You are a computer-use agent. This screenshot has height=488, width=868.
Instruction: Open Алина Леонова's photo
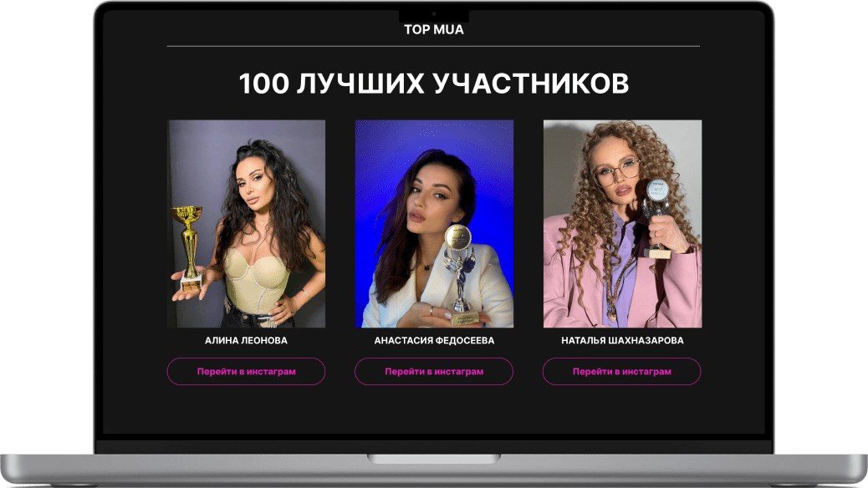tap(247, 224)
